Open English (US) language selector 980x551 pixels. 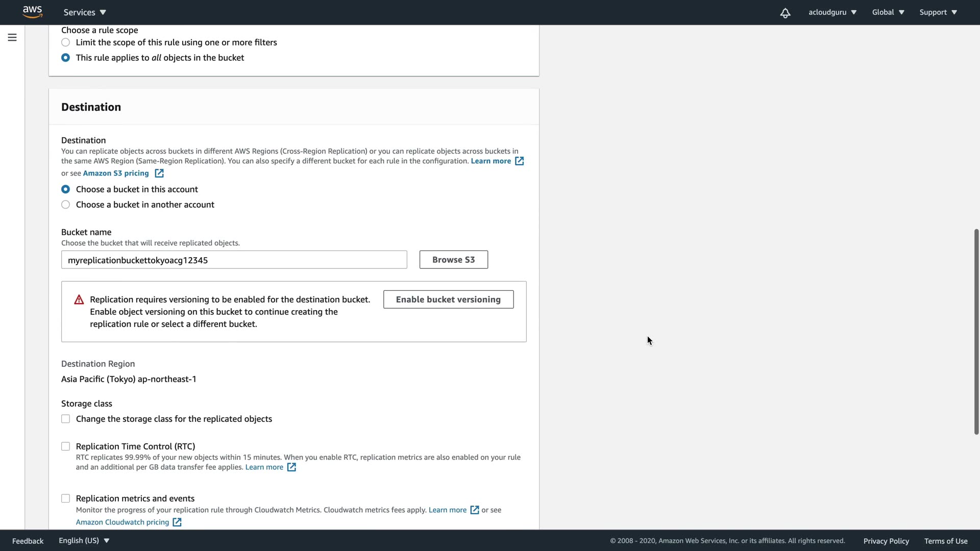point(84,540)
